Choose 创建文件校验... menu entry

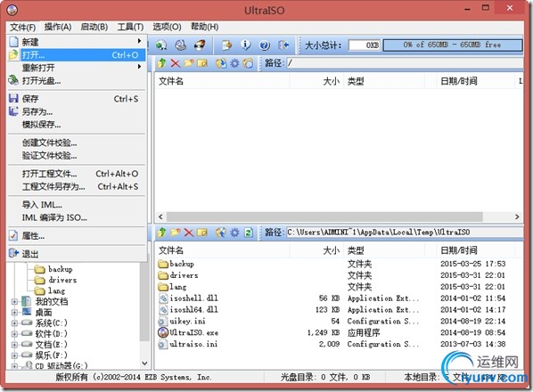77,143
